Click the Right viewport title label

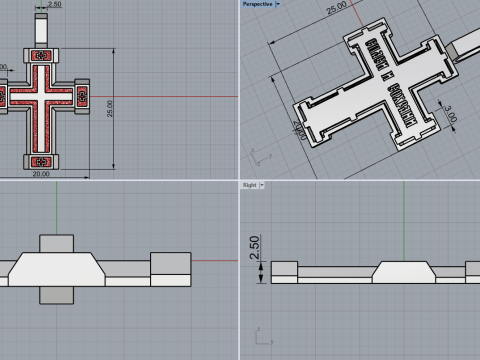point(249,185)
